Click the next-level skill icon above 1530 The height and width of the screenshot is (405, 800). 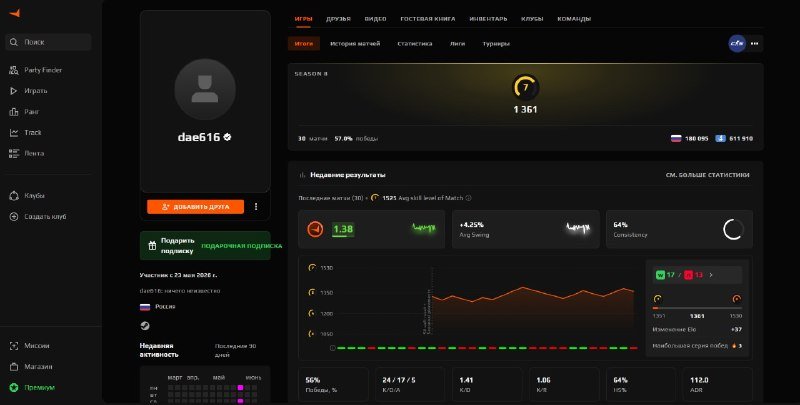pyautogui.click(x=736, y=299)
